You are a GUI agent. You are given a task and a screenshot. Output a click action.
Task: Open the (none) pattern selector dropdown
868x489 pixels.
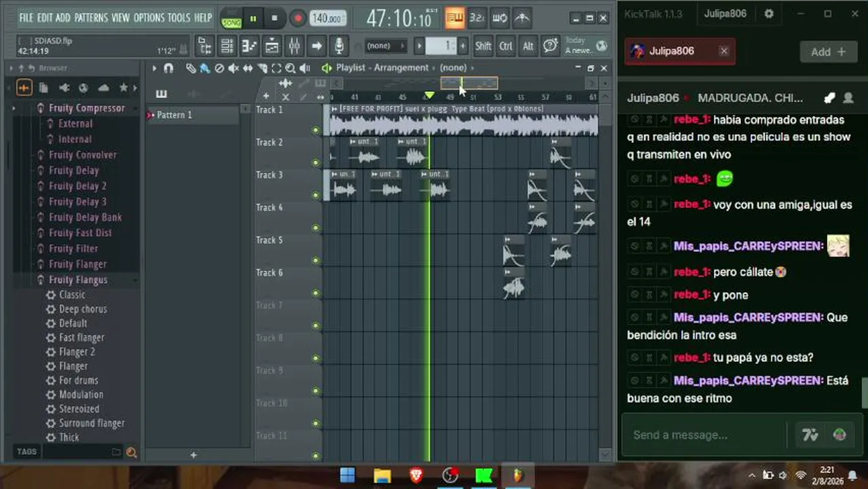[x=385, y=46]
